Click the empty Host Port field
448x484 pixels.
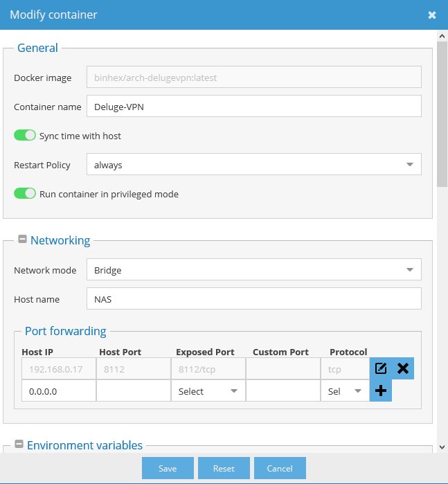tap(134, 391)
